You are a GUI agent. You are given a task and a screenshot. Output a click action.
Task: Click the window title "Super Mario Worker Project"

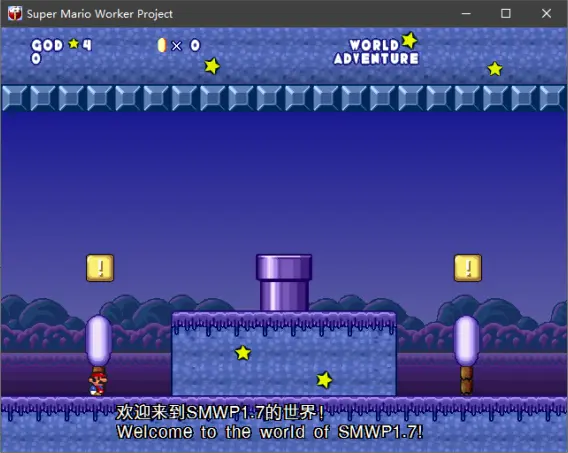[100, 14]
